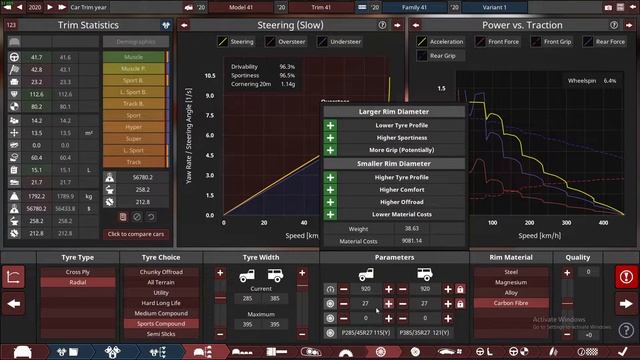Open the suspension tab icon
Viewport: 640px width, 360px height.
[553, 351]
